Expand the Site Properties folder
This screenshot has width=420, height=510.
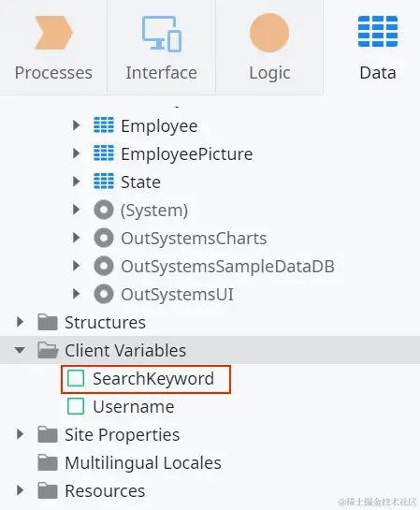click(20, 434)
